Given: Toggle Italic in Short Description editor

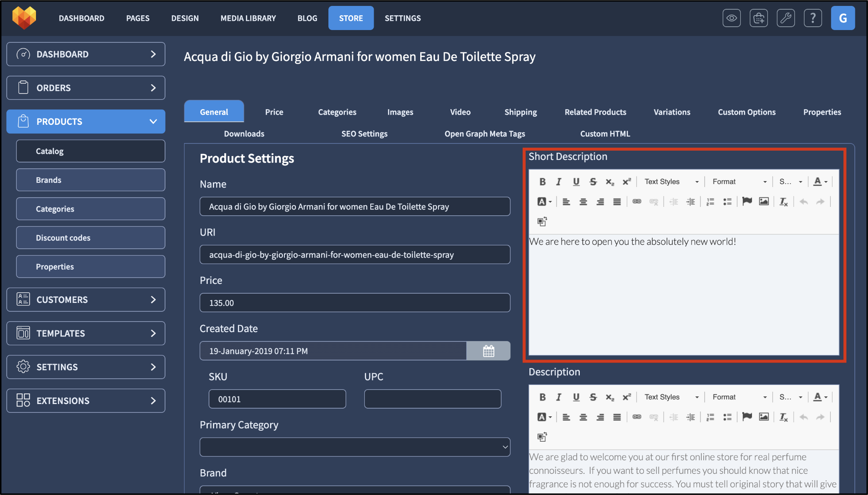Looking at the screenshot, I should point(559,182).
